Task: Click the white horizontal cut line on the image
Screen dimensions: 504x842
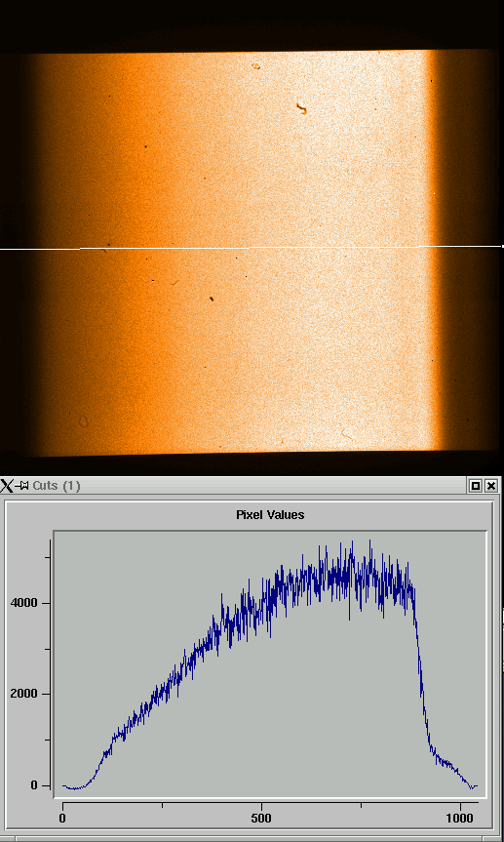Action: point(252,248)
